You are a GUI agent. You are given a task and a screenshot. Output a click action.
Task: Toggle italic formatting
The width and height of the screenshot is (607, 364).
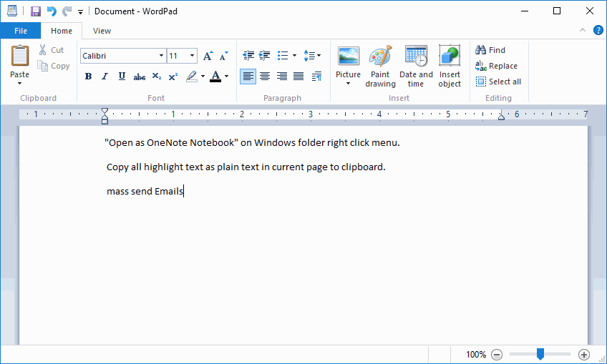pyautogui.click(x=105, y=77)
